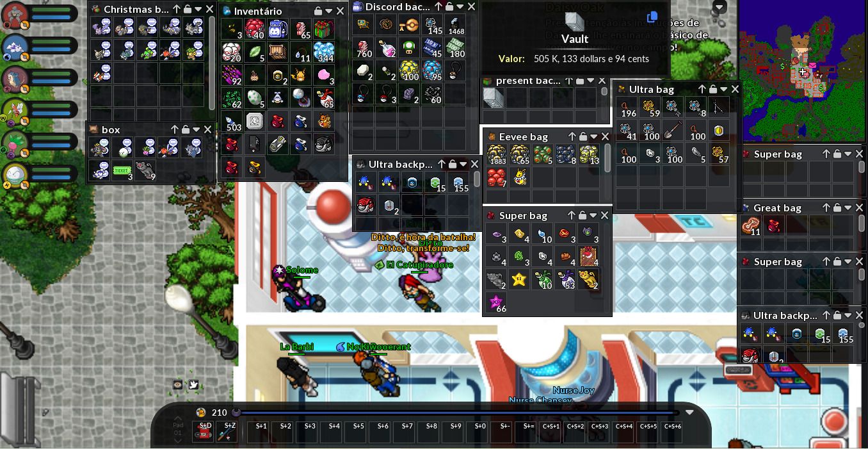Toggle the lock on the Great bag panel
This screenshot has height=449, width=868.
837,208
